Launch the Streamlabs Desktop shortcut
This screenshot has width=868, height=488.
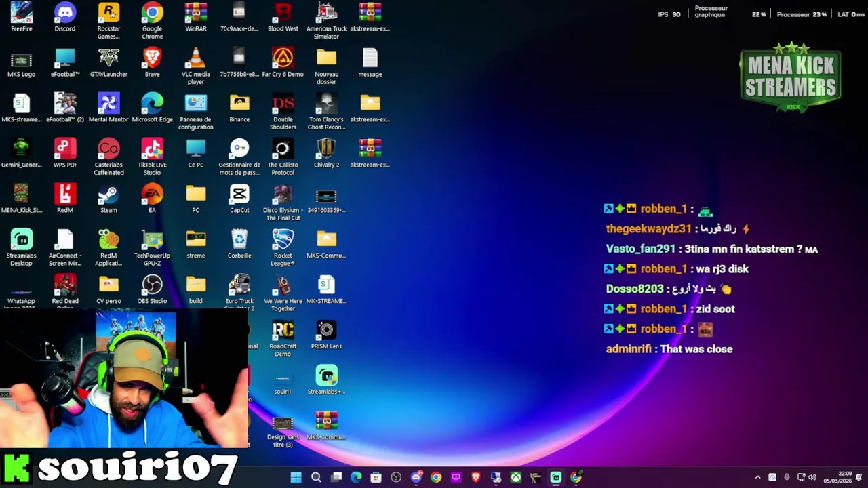pos(21,247)
